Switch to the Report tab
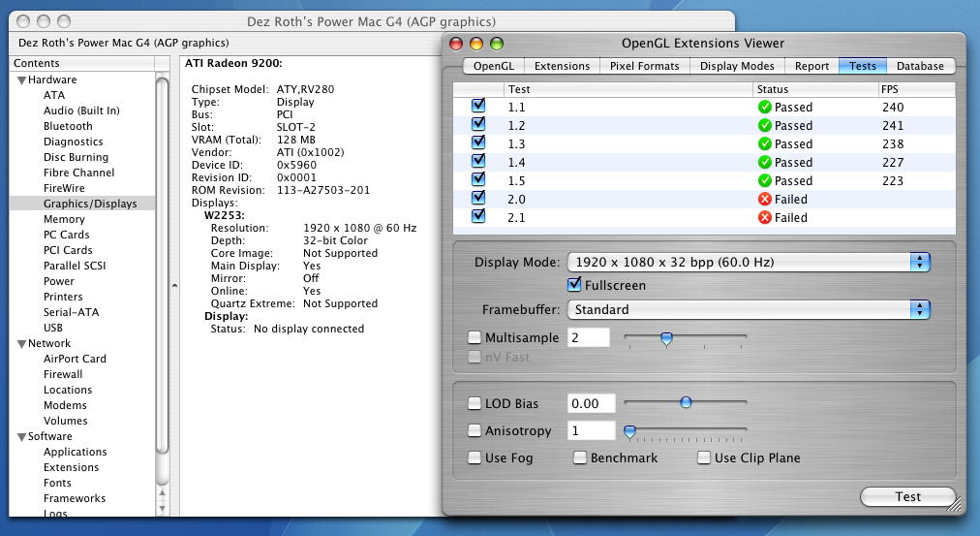980x536 pixels. [x=812, y=66]
